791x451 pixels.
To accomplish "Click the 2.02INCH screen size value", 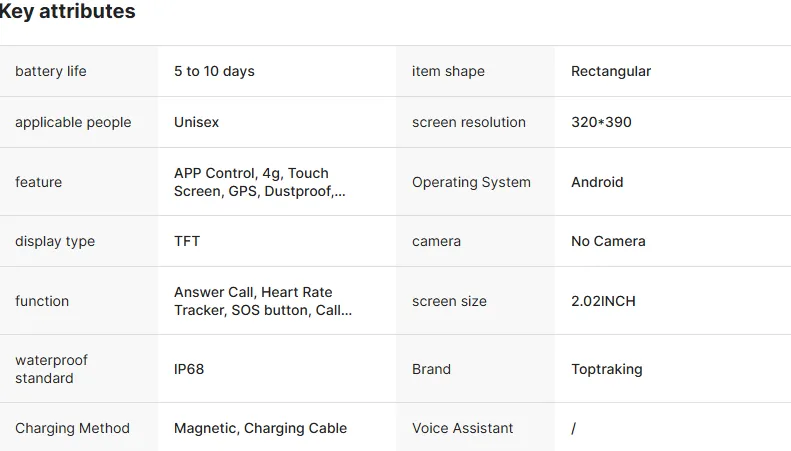I will pyautogui.click(x=603, y=301).
